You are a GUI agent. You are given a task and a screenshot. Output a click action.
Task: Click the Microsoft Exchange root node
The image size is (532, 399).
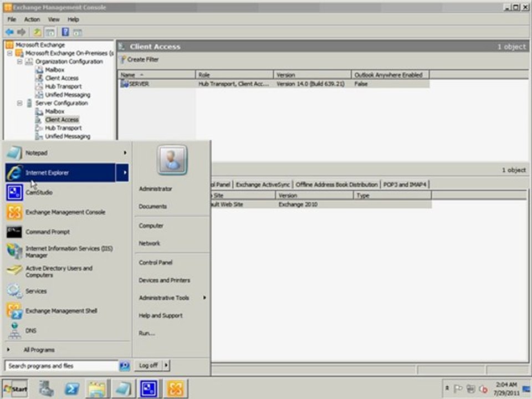pyautogui.click(x=40, y=45)
